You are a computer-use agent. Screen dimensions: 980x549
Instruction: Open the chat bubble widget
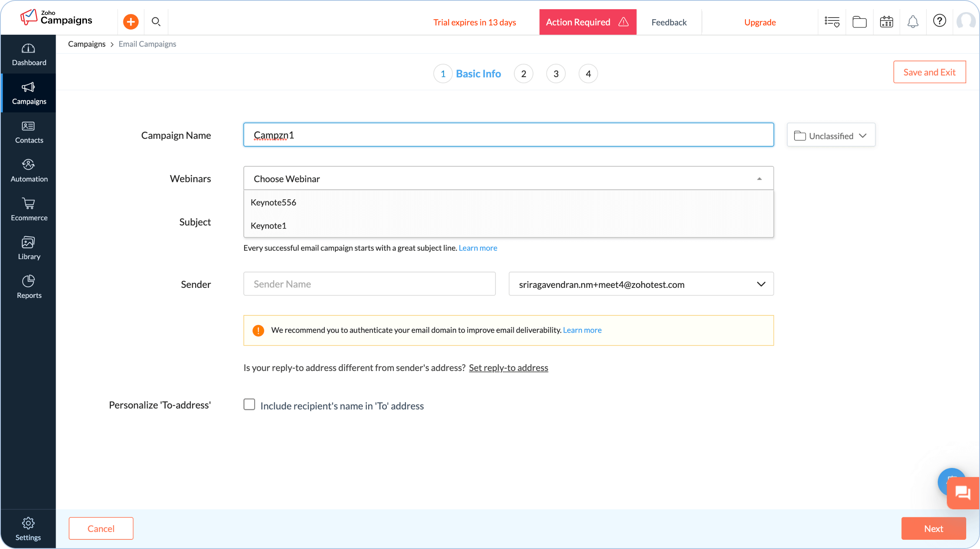[963, 493]
